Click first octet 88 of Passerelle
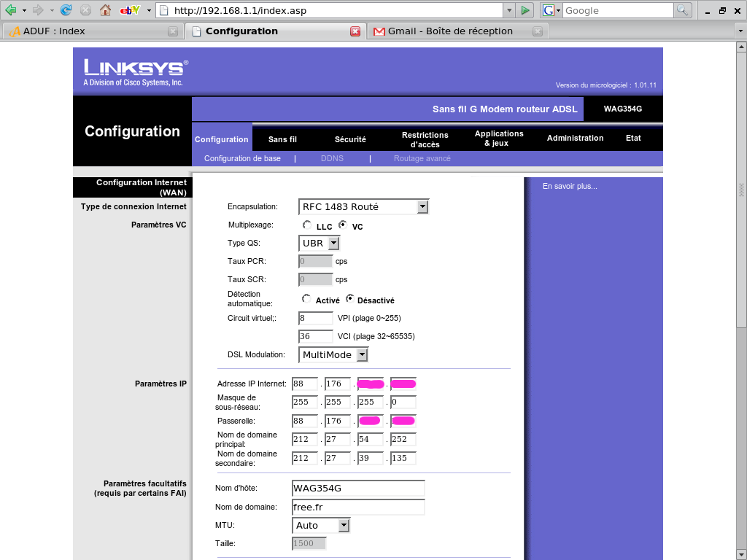 click(305, 421)
